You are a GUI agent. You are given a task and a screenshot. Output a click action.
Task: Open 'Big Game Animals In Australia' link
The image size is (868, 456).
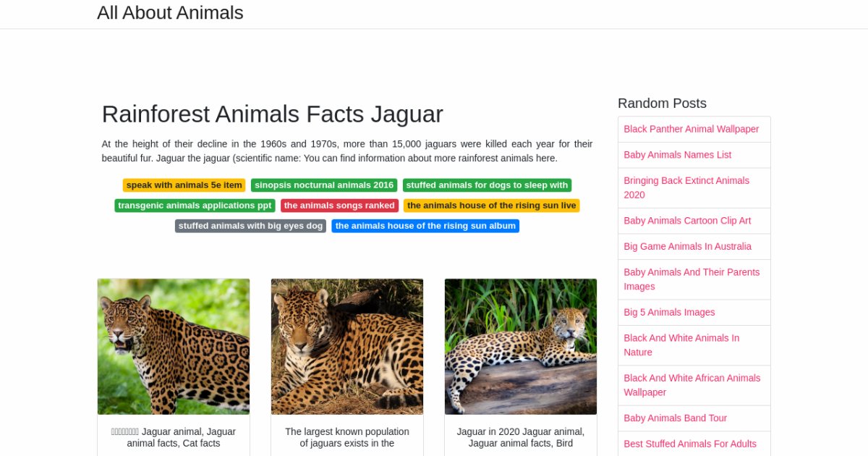[x=687, y=246]
